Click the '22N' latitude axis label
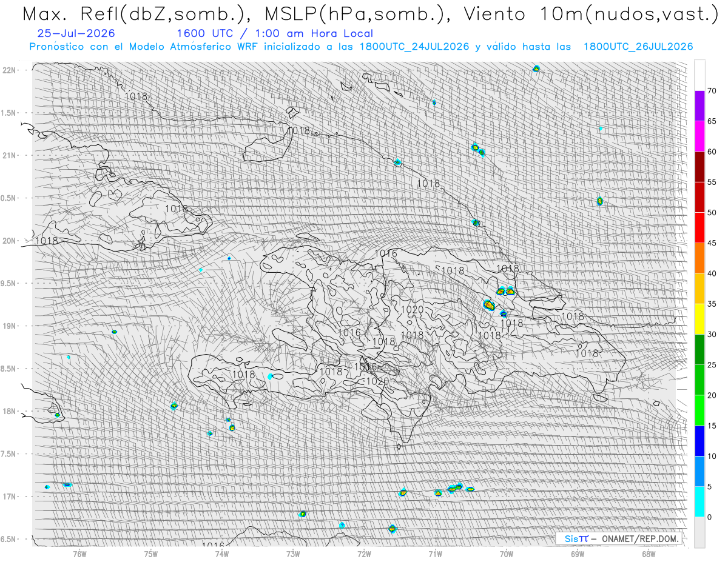The image size is (728, 562). point(10,70)
